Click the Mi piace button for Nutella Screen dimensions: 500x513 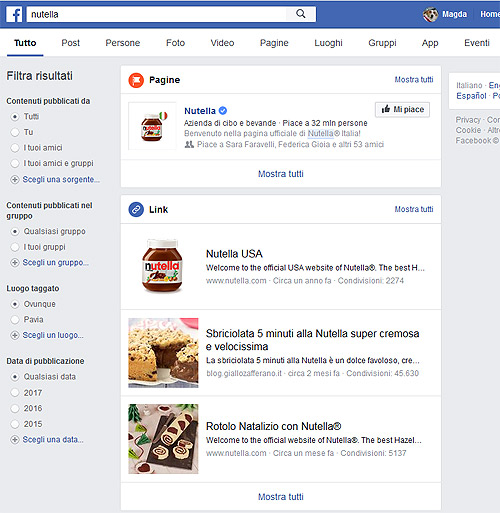pos(402,109)
